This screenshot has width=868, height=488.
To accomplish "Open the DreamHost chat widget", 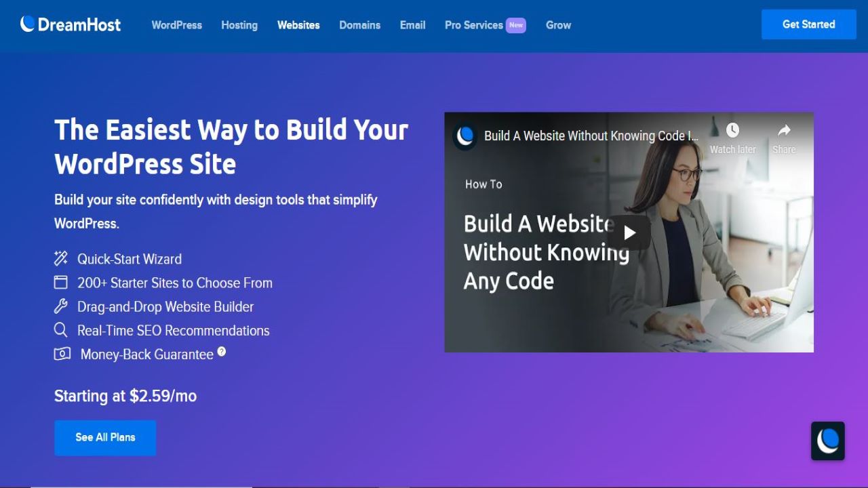I will 828,441.
